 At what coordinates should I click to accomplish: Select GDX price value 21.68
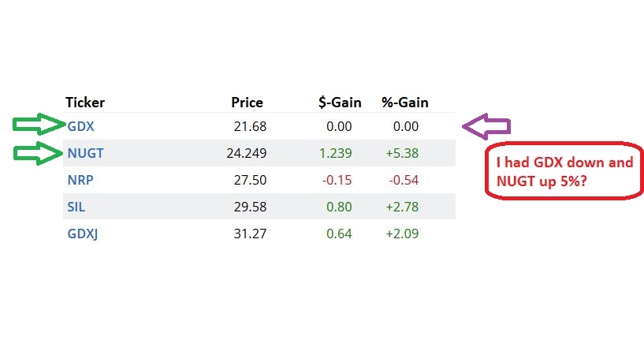coord(250,126)
